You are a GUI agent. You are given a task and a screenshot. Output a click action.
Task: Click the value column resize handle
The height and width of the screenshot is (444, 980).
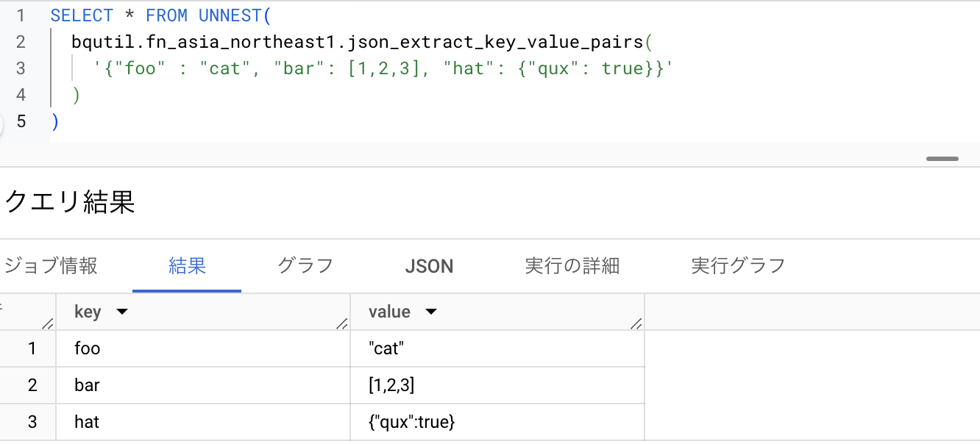[x=636, y=323]
